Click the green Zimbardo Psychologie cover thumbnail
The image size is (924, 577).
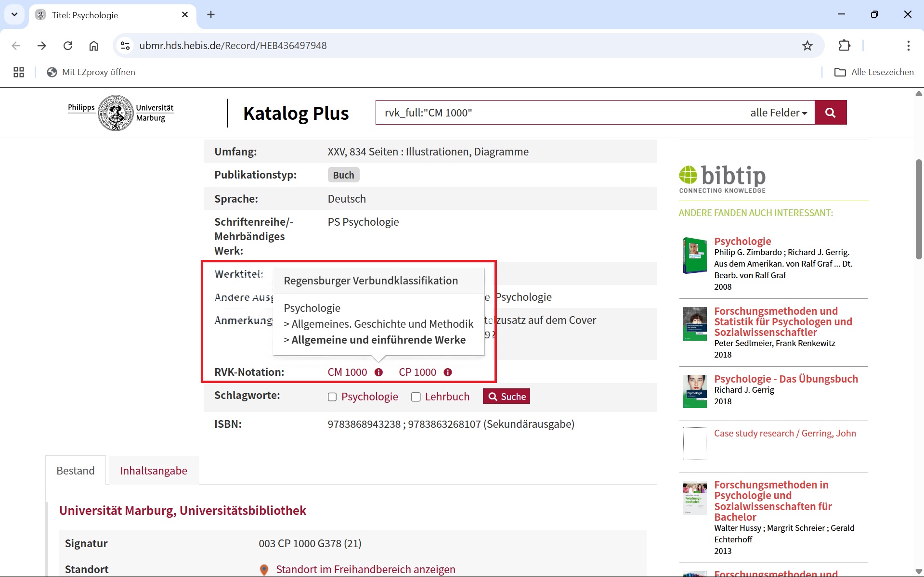coord(695,256)
